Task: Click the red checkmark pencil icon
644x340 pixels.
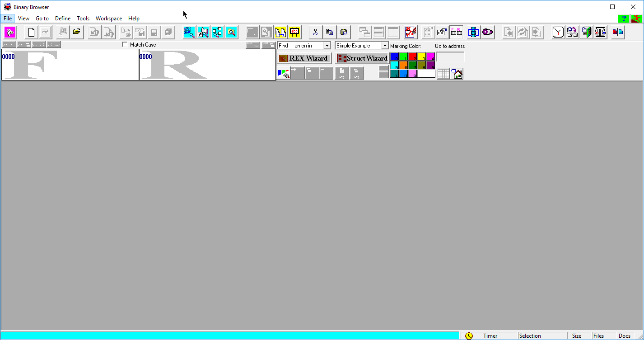Action: 411,32
